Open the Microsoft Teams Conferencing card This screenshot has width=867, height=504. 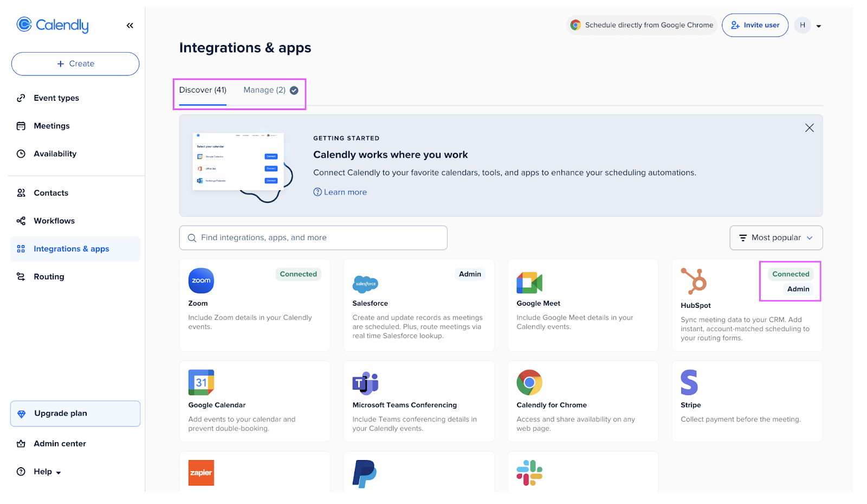(419, 402)
